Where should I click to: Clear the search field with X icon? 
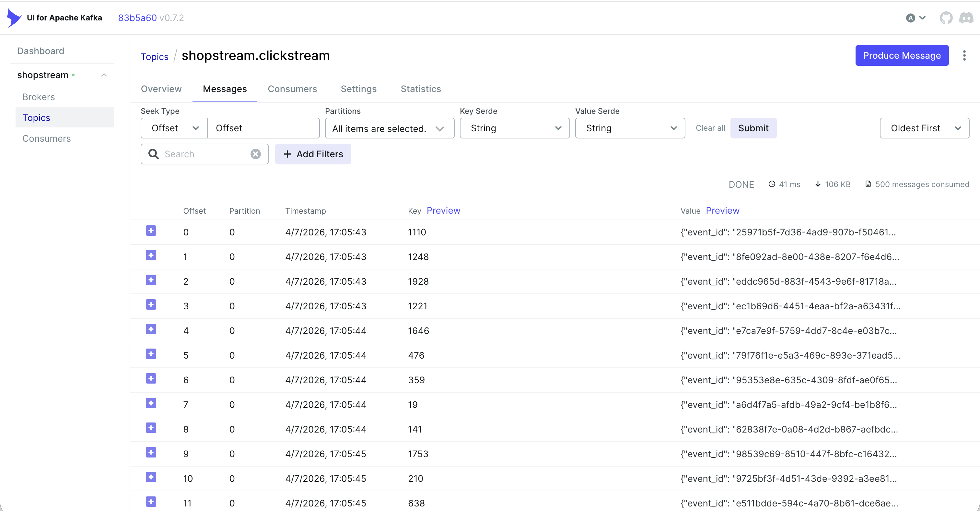coord(255,154)
